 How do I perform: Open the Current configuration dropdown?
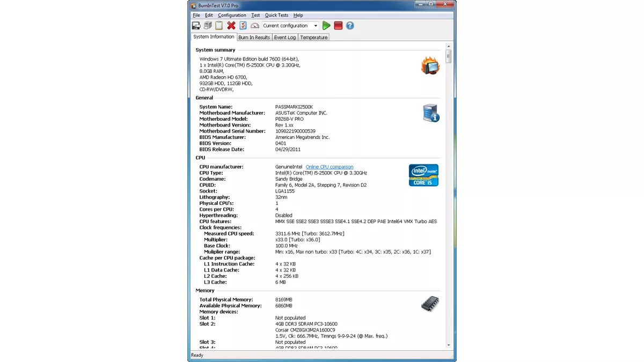(x=316, y=25)
